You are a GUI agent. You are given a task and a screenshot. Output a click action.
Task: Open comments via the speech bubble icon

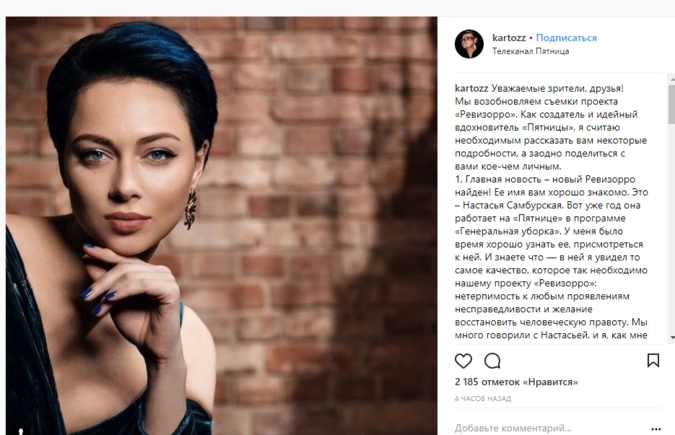[x=492, y=360]
